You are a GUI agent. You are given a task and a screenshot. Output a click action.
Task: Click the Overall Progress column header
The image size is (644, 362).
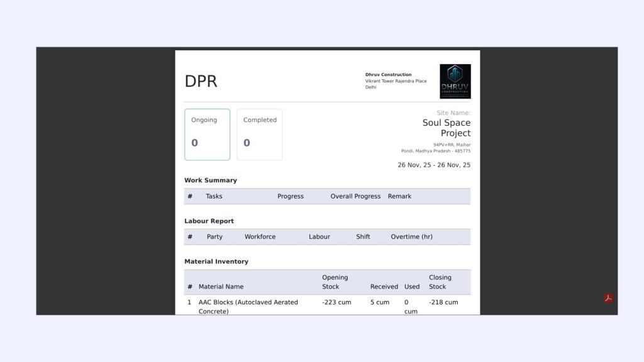pos(355,197)
